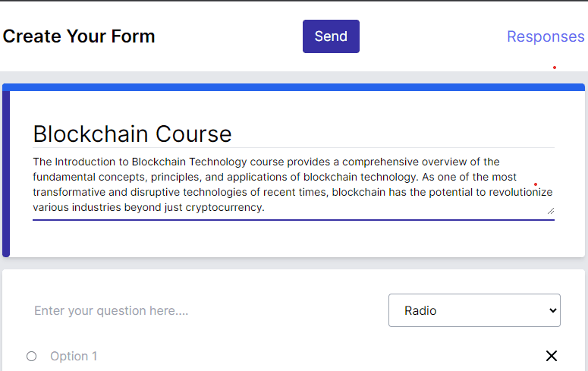588x371 pixels.
Task: Open the Responses link
Action: (546, 36)
